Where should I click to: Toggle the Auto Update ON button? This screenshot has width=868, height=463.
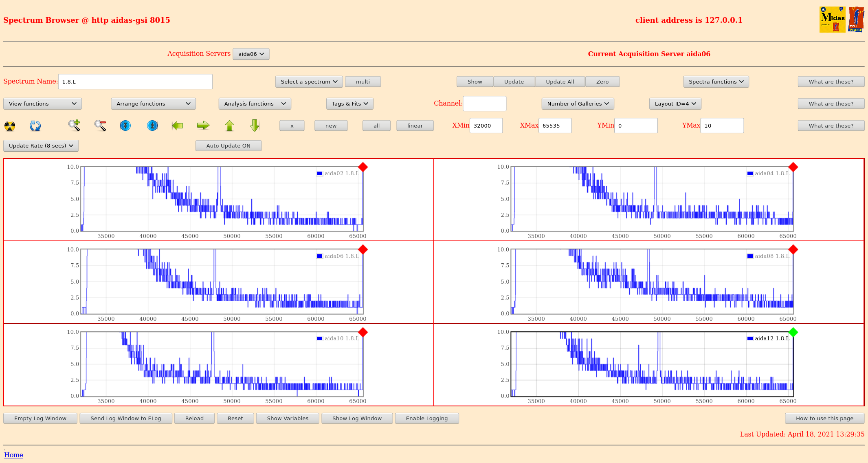click(228, 146)
